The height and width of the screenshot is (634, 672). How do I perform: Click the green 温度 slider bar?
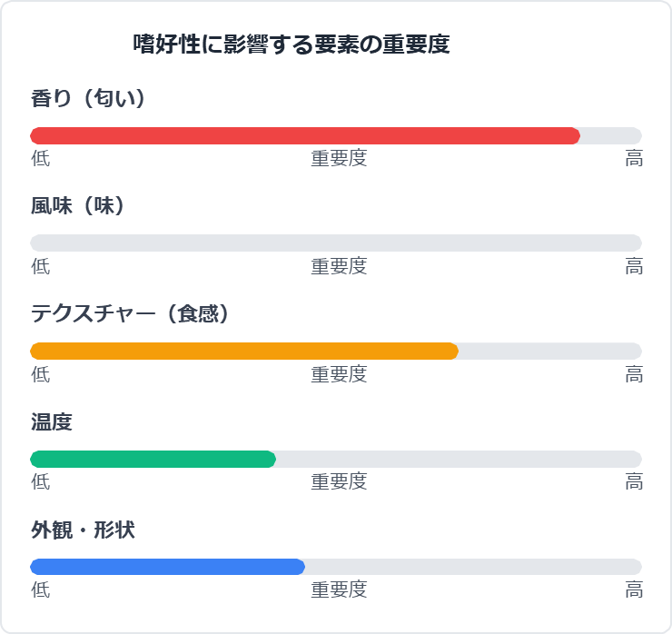[153, 459]
